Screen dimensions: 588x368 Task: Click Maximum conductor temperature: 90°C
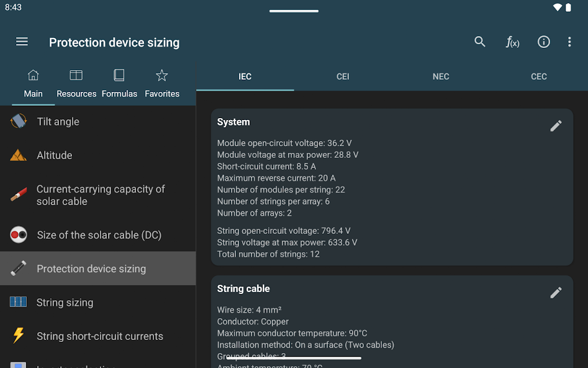292,333
